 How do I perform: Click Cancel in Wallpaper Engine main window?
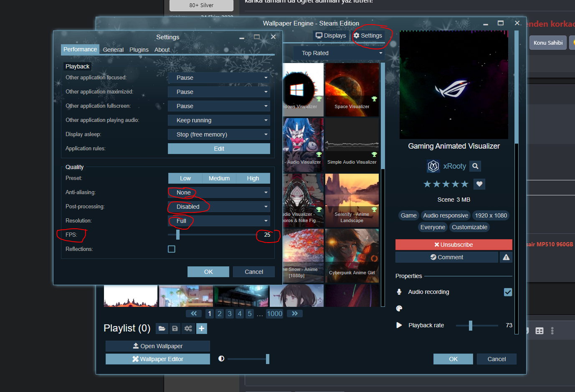click(496, 359)
